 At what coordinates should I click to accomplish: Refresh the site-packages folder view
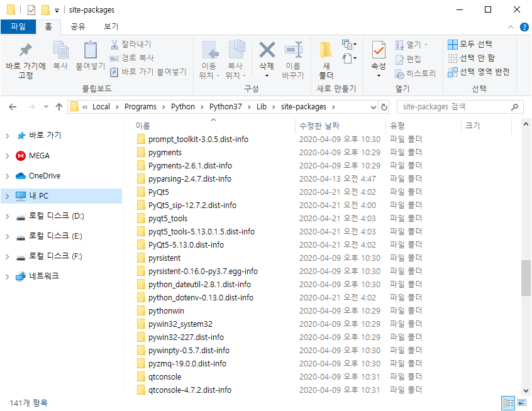(384, 107)
